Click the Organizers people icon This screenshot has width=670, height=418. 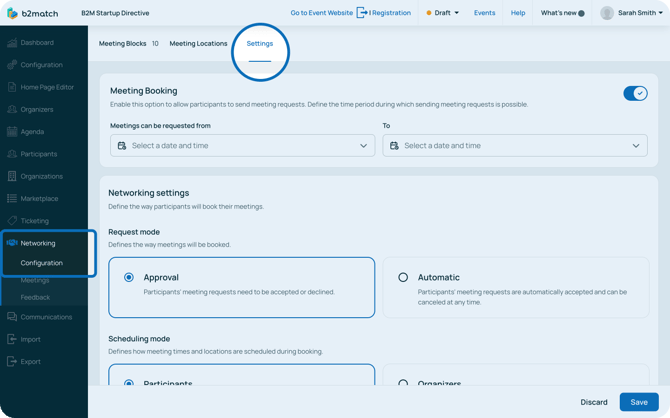point(12,109)
